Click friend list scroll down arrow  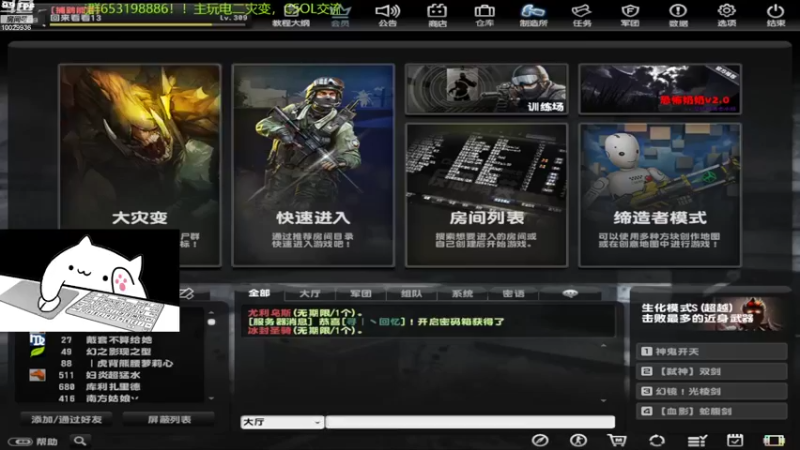coord(211,398)
